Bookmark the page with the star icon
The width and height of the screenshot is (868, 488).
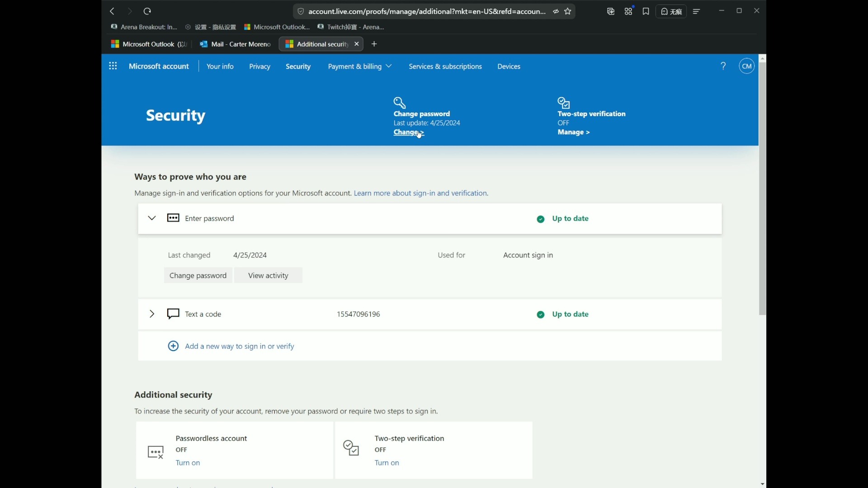pyautogui.click(x=568, y=12)
